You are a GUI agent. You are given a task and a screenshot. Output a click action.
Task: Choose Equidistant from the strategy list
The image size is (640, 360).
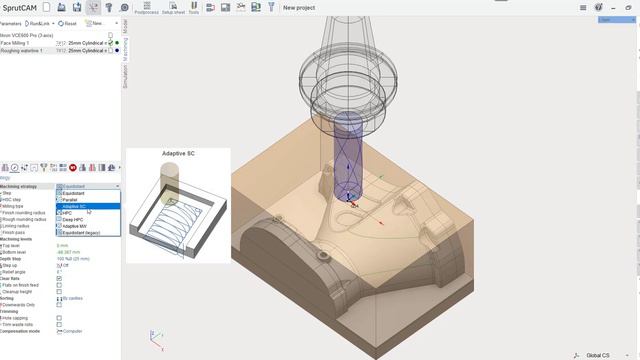88,193
